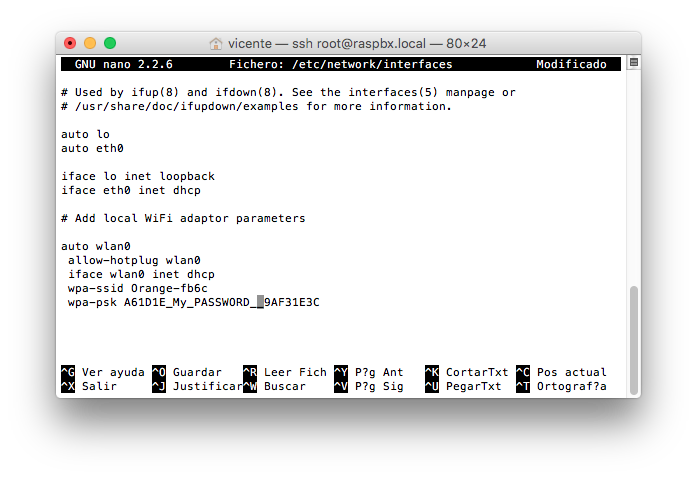Screen dimensions: 697x478
Task: Click the yellow minimize window button
Action: point(90,43)
